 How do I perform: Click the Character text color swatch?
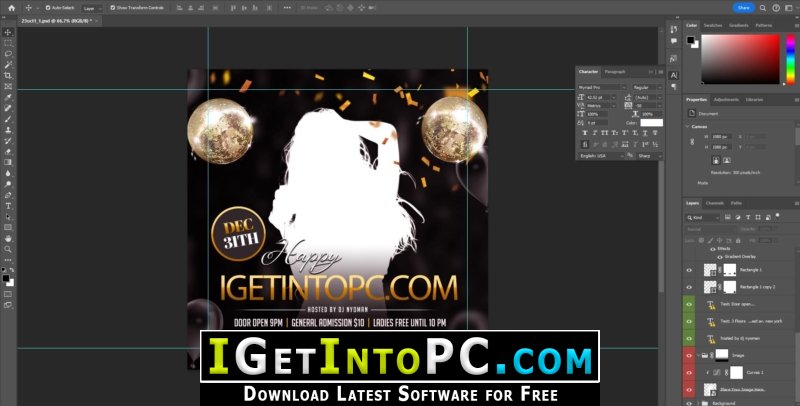click(x=652, y=123)
